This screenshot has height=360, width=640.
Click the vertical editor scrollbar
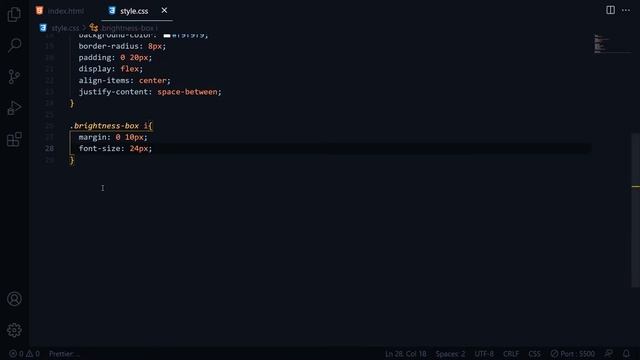click(636, 210)
